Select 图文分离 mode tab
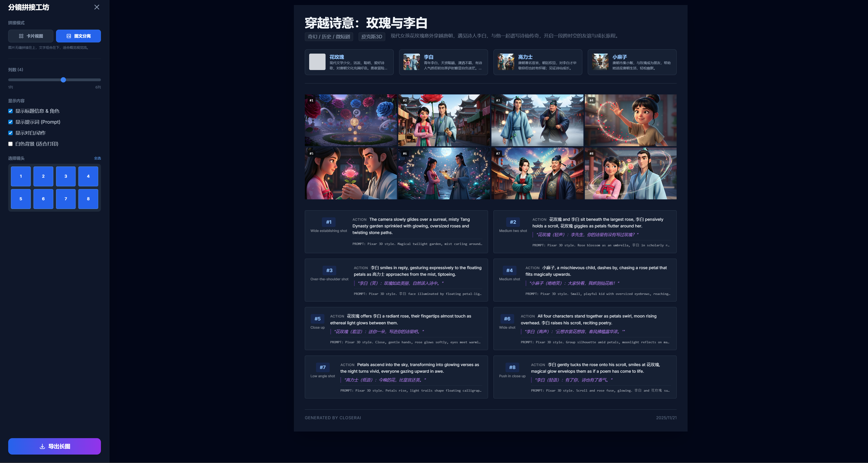The height and width of the screenshot is (463, 868). coord(78,36)
